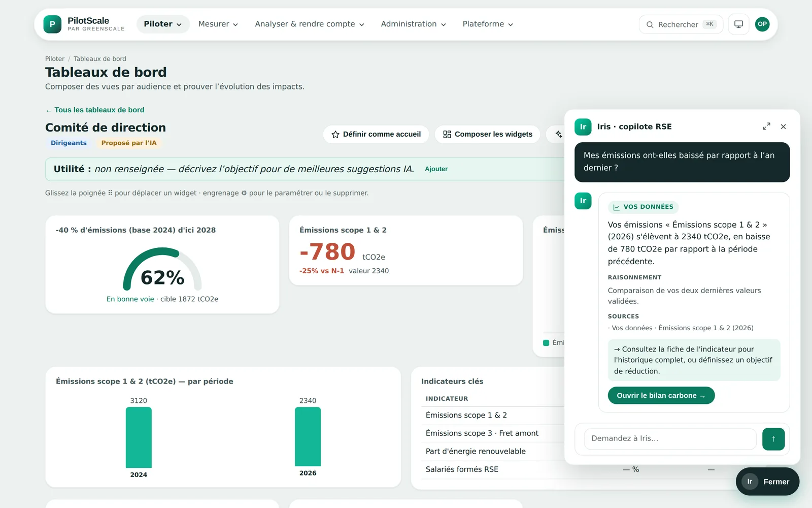Click Tableaux de bord breadcrumb
This screenshot has height=508, width=812.
pyautogui.click(x=100, y=59)
